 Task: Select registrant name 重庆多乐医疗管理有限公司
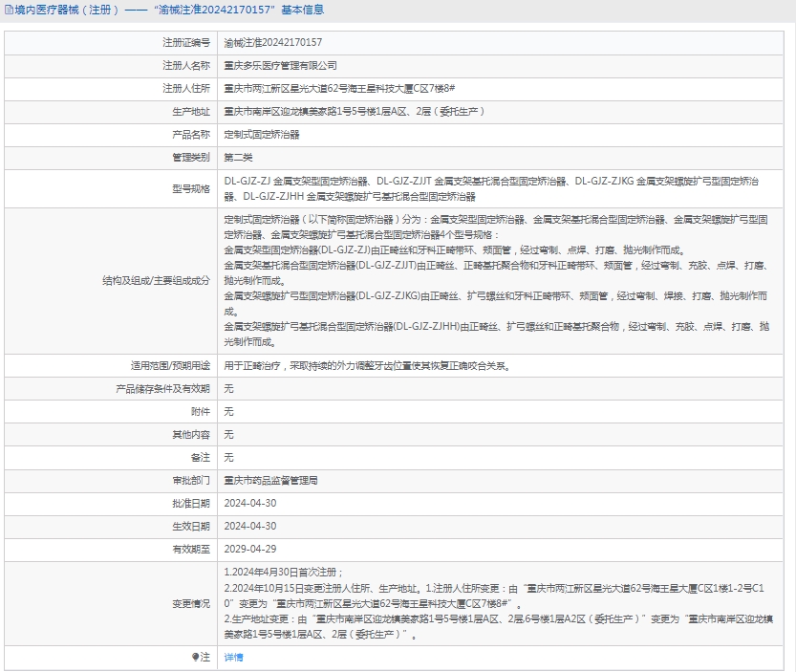[x=280, y=66]
